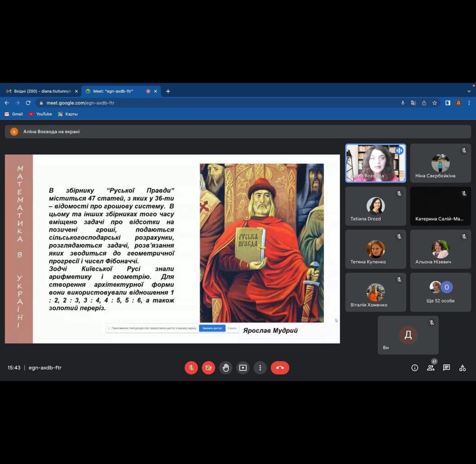The image size is (476, 464).
Task: Click the microphone permission icon in address bar
Action: [x=403, y=103]
